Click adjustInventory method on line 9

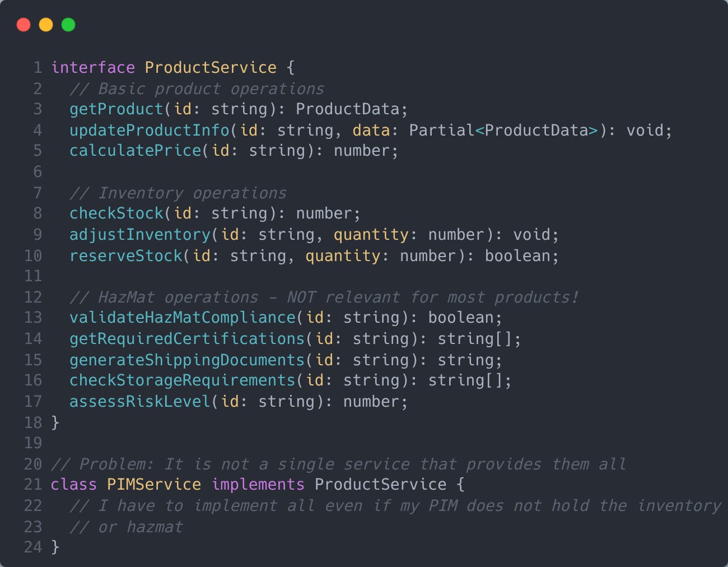pos(139,234)
